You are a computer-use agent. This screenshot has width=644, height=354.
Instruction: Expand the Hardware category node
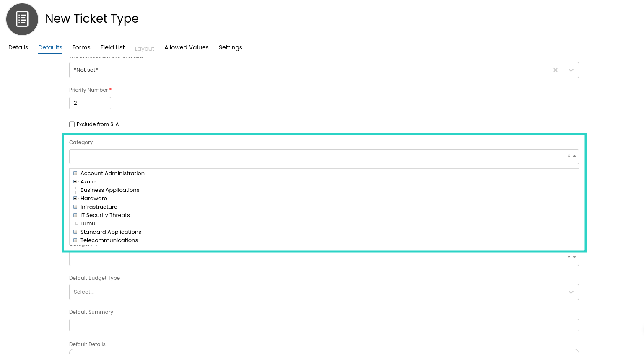pyautogui.click(x=75, y=199)
